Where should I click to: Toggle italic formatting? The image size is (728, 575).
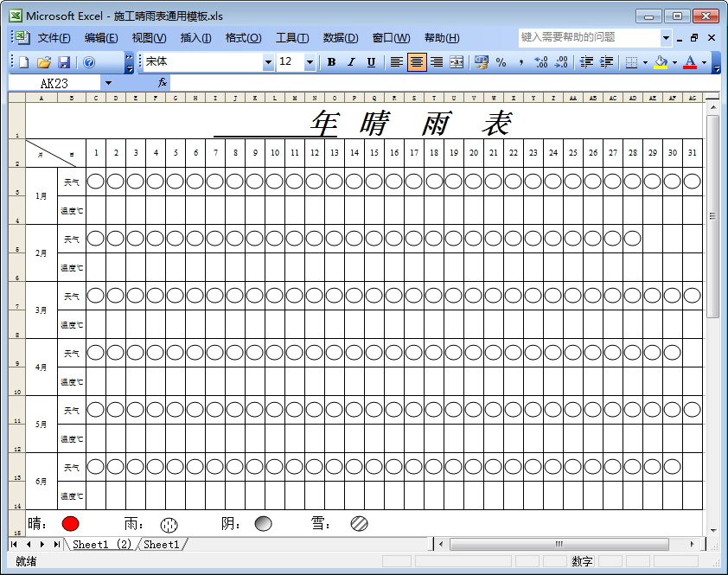[352, 62]
